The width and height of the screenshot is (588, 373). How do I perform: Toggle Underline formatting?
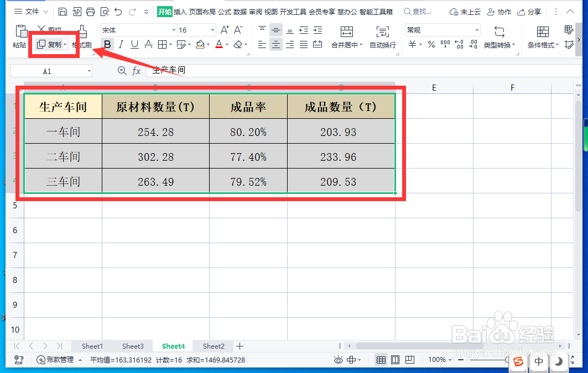tap(134, 45)
